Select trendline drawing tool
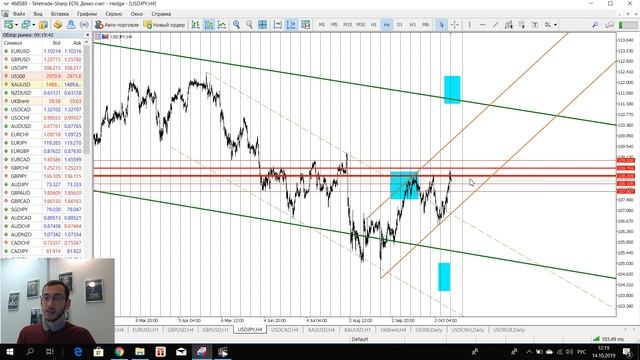This screenshot has height=360, width=640. coord(496,25)
